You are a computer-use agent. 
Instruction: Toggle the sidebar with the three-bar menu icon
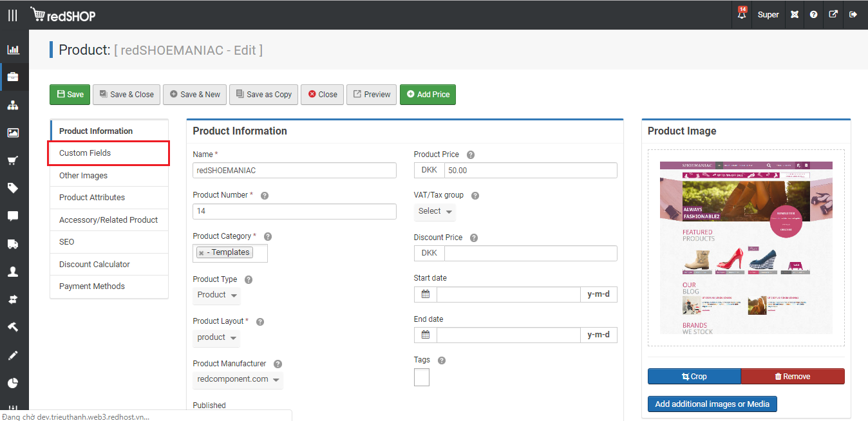click(13, 14)
